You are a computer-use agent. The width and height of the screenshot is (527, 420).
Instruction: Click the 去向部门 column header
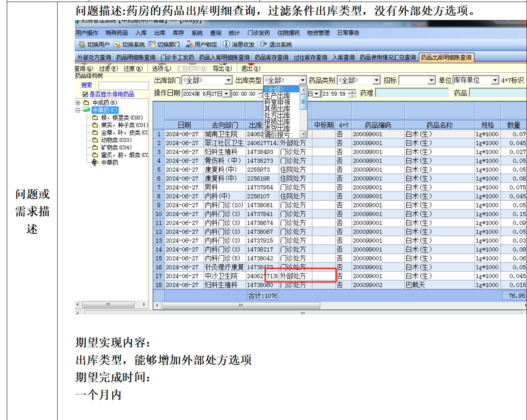[x=225, y=125]
